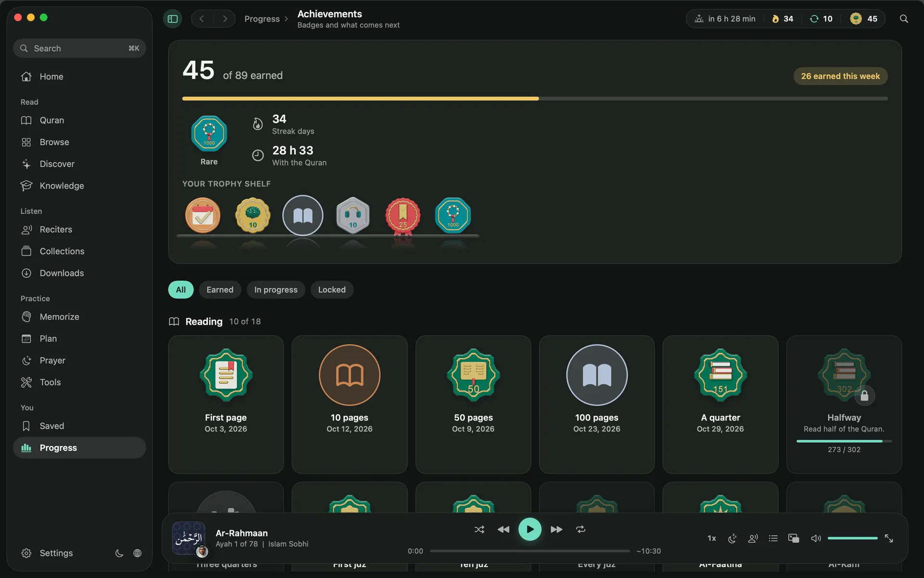Open the First page badge card
This screenshot has height=578, width=924.
point(226,405)
